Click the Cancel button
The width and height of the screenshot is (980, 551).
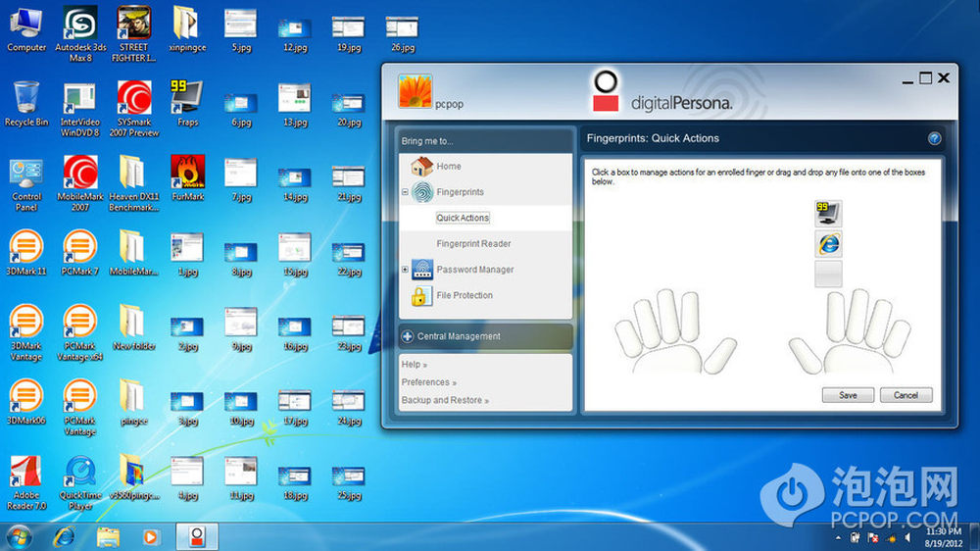906,395
